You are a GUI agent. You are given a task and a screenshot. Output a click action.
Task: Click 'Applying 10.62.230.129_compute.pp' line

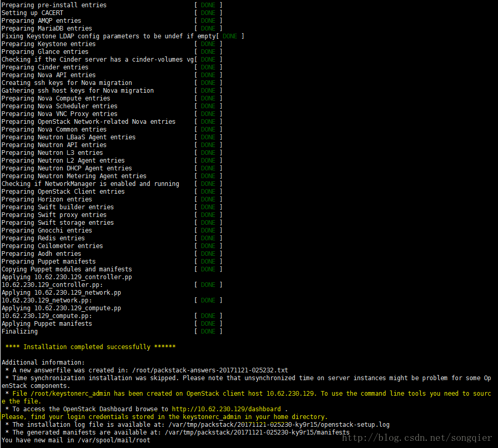(x=61, y=309)
